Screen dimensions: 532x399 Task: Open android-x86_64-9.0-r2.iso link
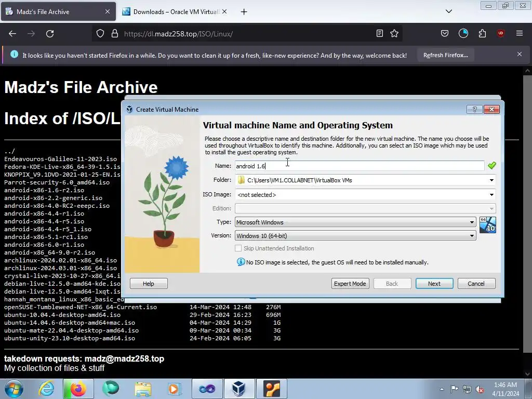pos(49,253)
